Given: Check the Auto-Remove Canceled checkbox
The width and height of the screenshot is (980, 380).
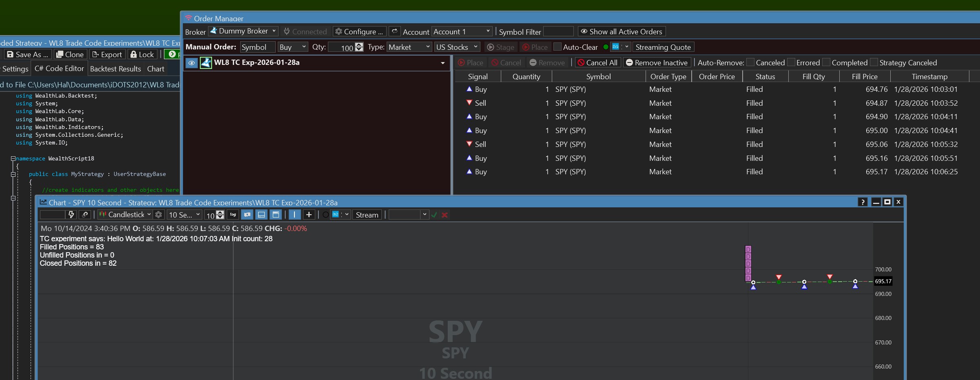Looking at the screenshot, I should [750, 62].
